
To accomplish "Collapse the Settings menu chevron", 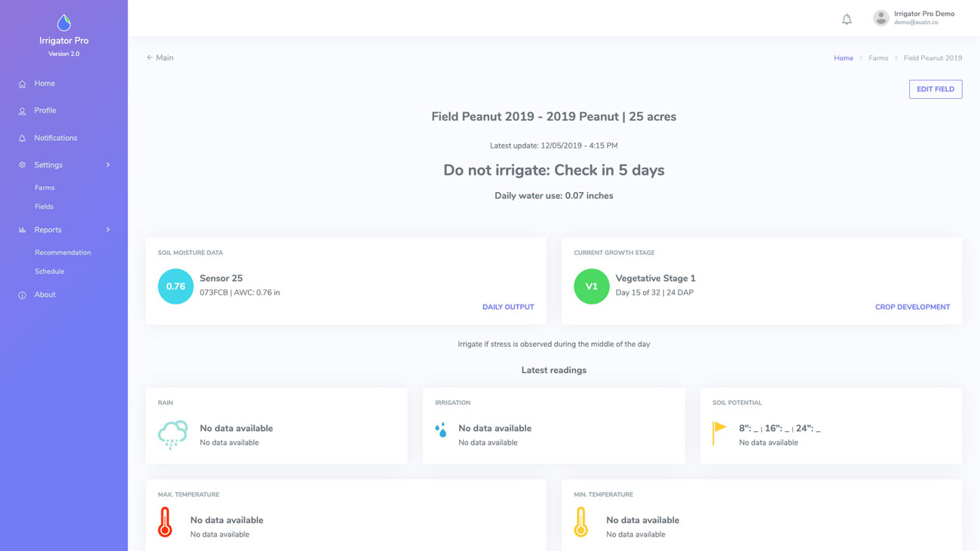I will (x=108, y=165).
